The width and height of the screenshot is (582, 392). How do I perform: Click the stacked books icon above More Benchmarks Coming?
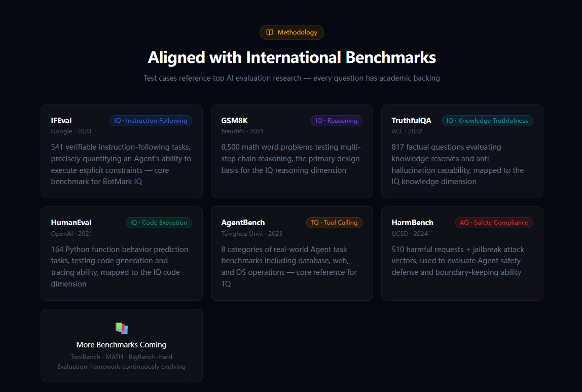(x=121, y=328)
